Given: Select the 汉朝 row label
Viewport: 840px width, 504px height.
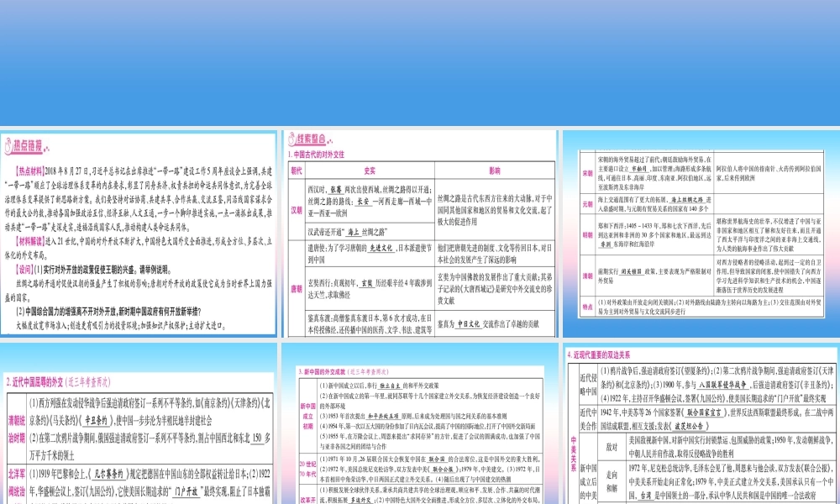Looking at the screenshot, I should [297, 210].
